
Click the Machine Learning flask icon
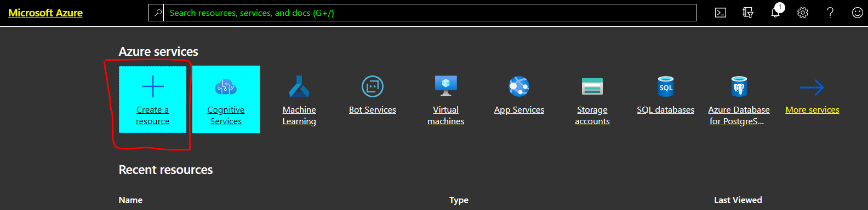(x=299, y=86)
